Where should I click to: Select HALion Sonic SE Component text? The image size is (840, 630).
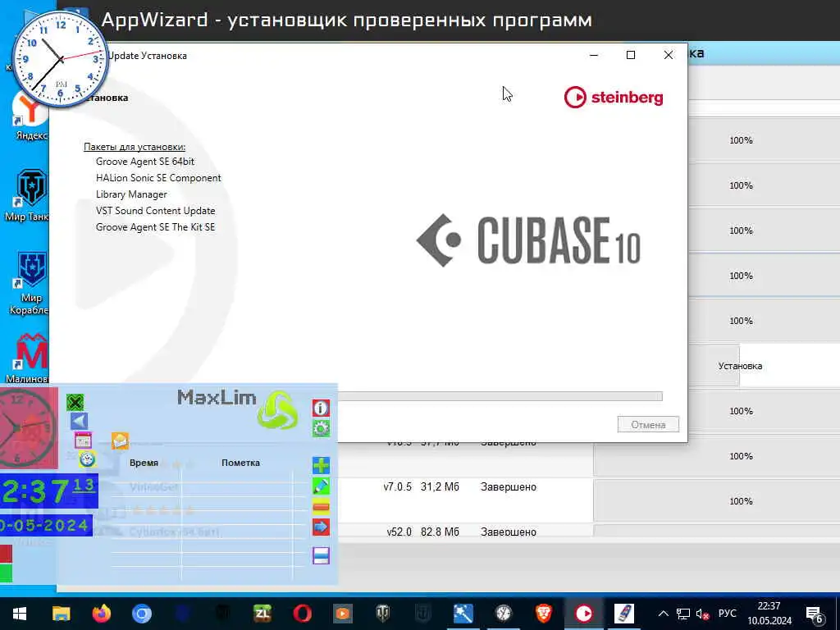tap(158, 178)
